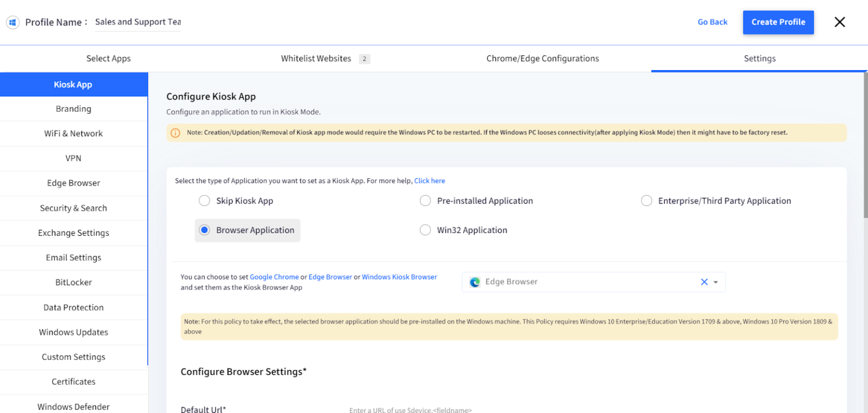Image resolution: width=868 pixels, height=413 pixels.
Task: Select the Pre-installed Application option
Action: coord(426,201)
